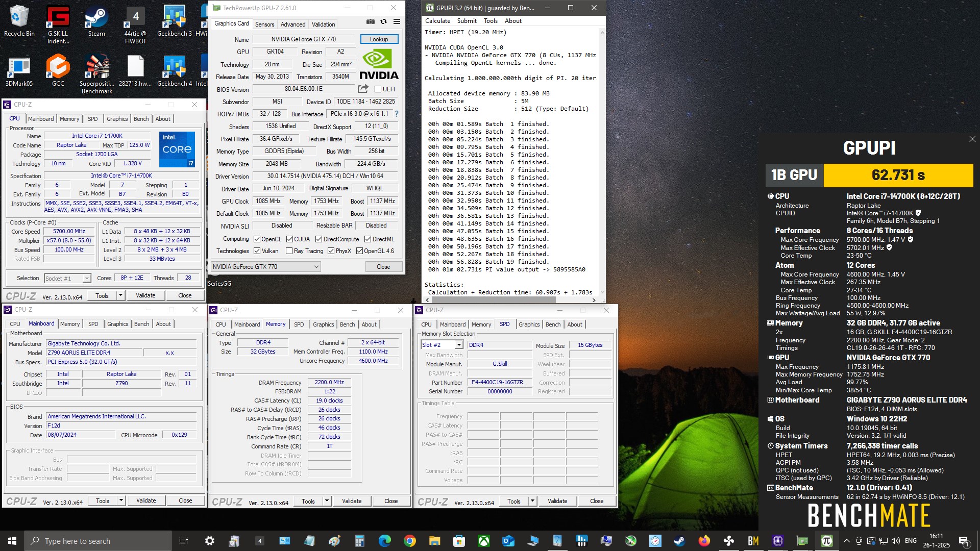Click the NVIDIA logo in GPU-Z
The height and width of the screenshot is (551, 980).
click(x=379, y=64)
